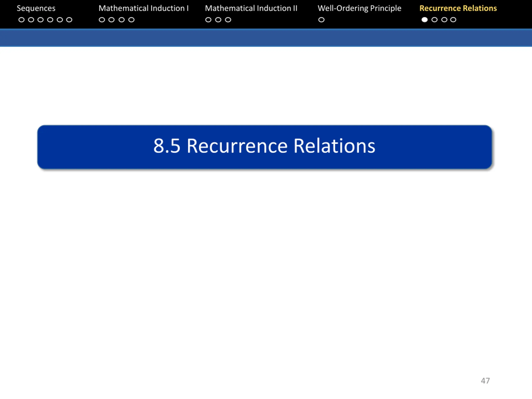
Task: Jump to sixth Sequences slide dot
Action: [x=69, y=20]
